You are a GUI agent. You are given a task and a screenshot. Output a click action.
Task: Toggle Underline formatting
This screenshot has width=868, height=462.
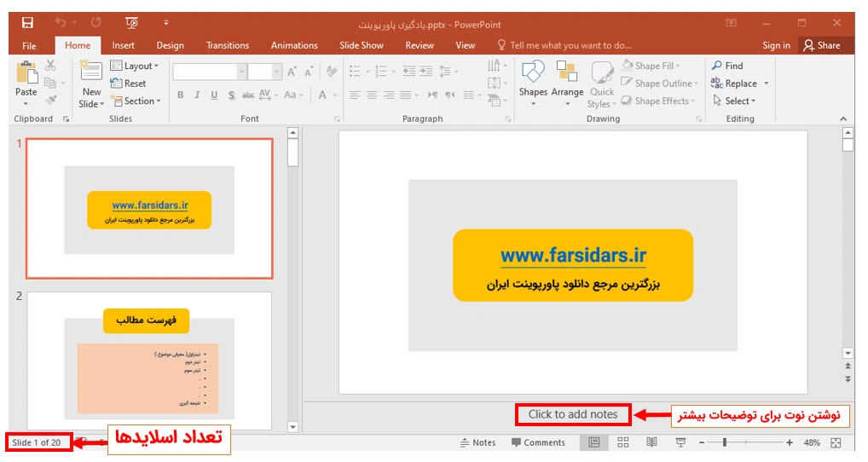(214, 95)
